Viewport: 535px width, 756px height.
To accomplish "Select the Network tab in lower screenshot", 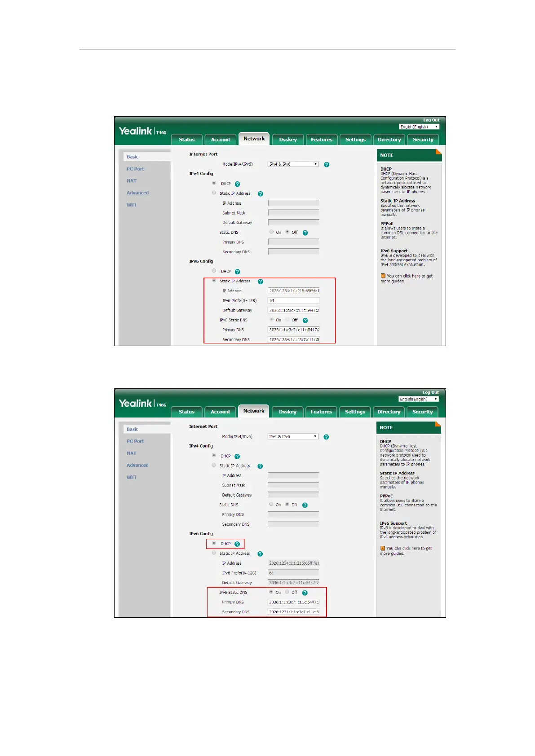I will coord(254,411).
